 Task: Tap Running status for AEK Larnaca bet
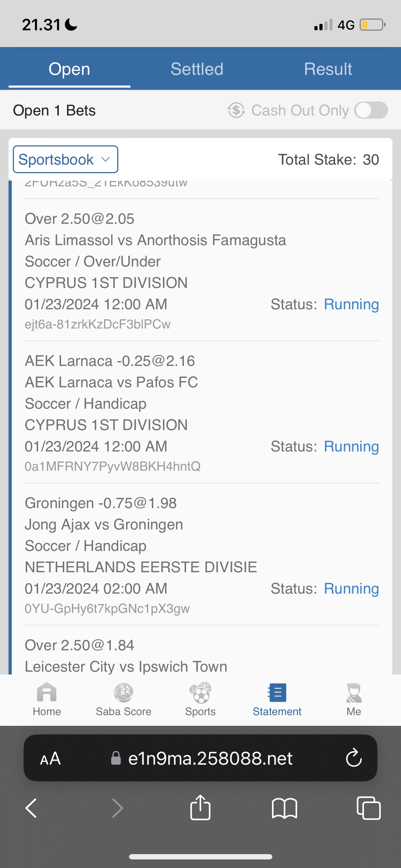click(351, 446)
